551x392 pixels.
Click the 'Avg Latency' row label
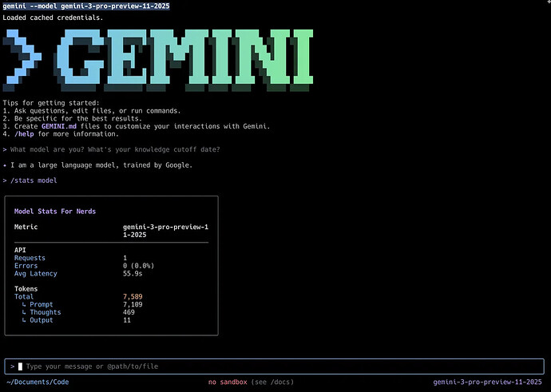(x=35, y=273)
